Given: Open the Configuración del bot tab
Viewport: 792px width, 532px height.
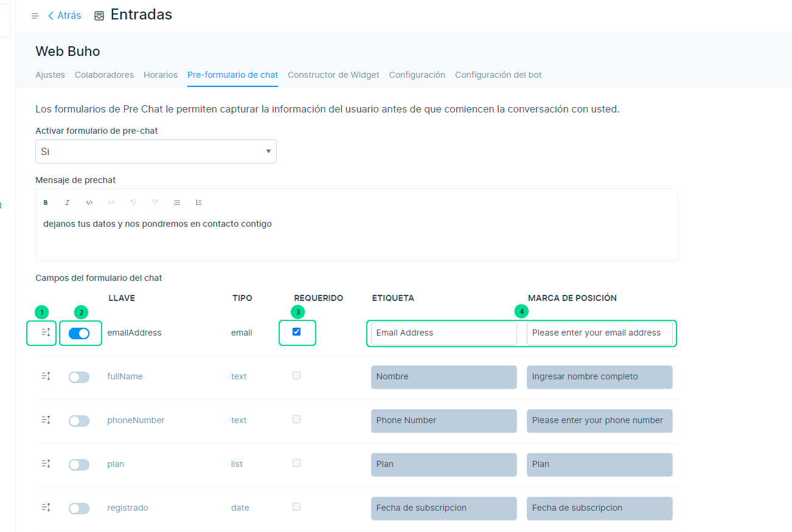Looking at the screenshot, I should pos(498,75).
